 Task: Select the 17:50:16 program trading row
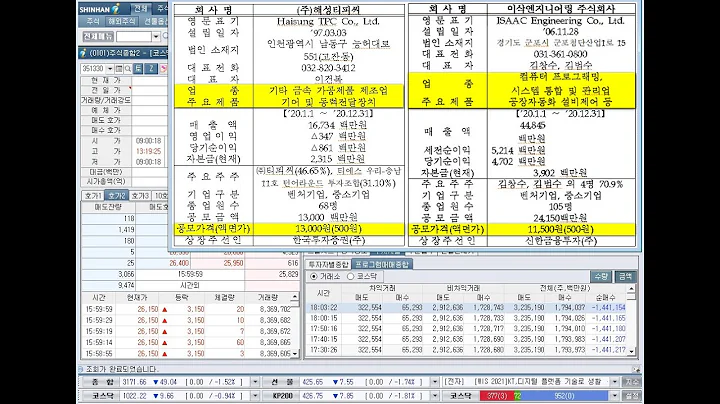pos(466,329)
